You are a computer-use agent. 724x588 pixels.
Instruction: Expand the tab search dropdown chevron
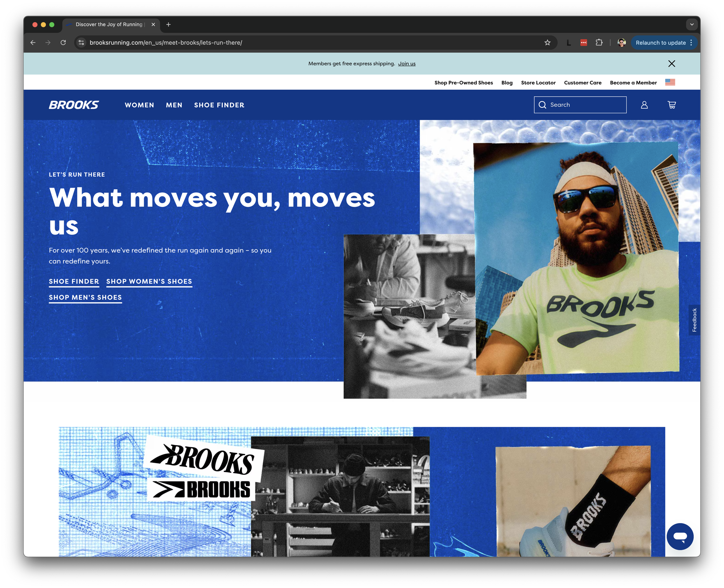[x=692, y=24]
